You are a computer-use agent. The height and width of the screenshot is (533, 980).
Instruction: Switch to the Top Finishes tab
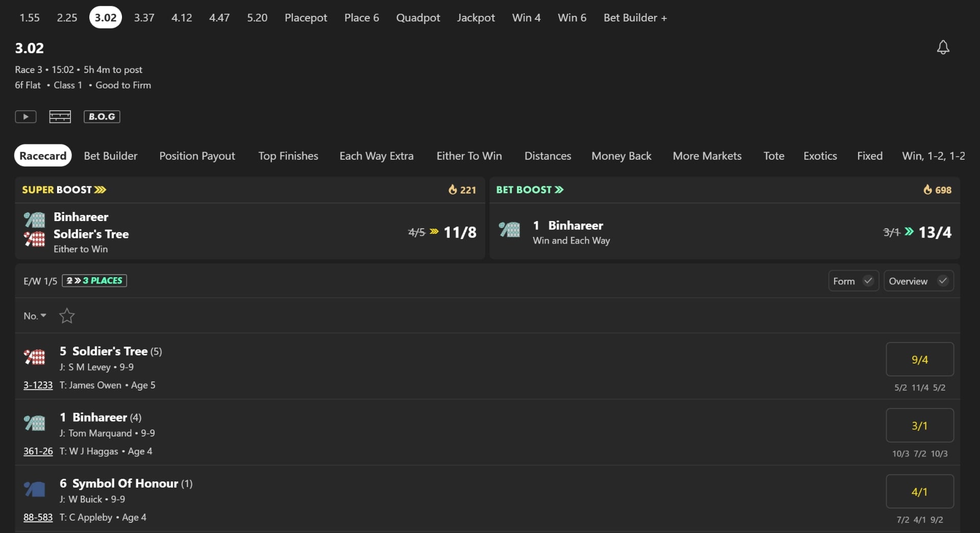[x=288, y=156]
